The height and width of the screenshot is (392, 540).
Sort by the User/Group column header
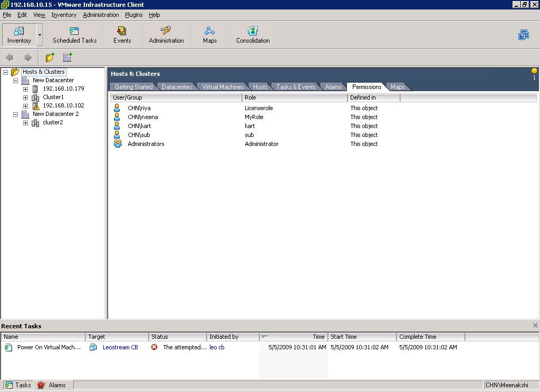[x=176, y=97]
